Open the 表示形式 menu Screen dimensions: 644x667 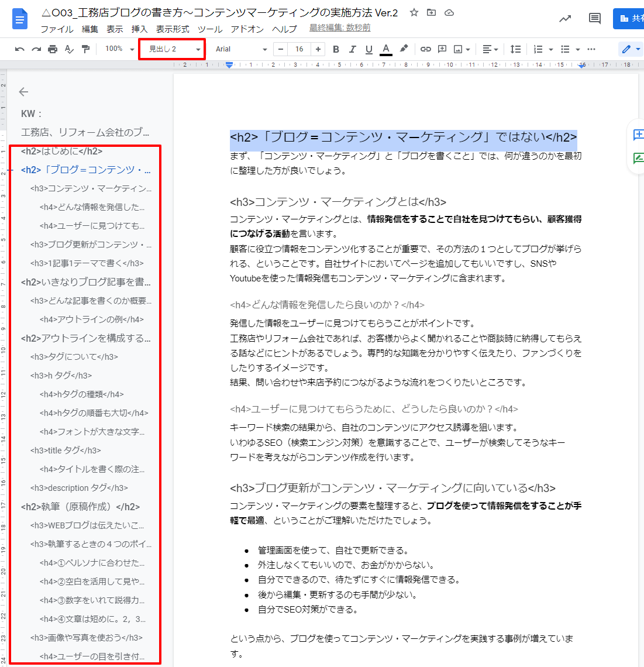click(x=173, y=29)
